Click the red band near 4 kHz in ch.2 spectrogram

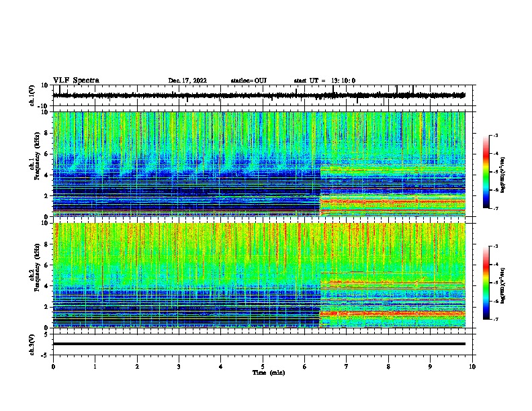pyautogui.click(x=392, y=282)
